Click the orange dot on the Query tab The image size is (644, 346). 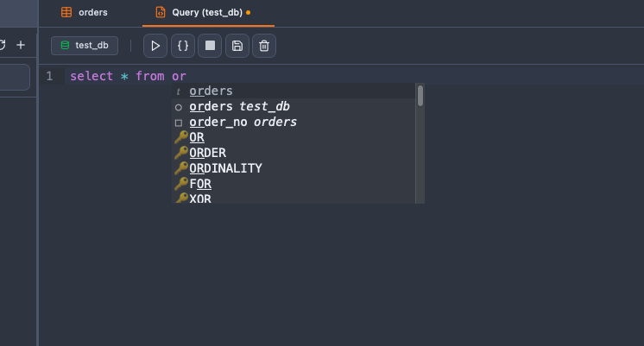pos(249,13)
